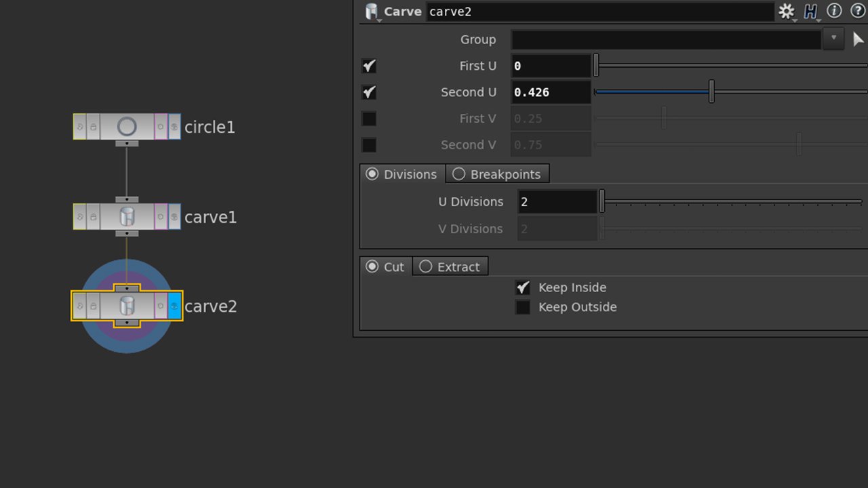Open the Carve operator type icon menu
This screenshot has width=868, height=488.
pyautogui.click(x=372, y=12)
